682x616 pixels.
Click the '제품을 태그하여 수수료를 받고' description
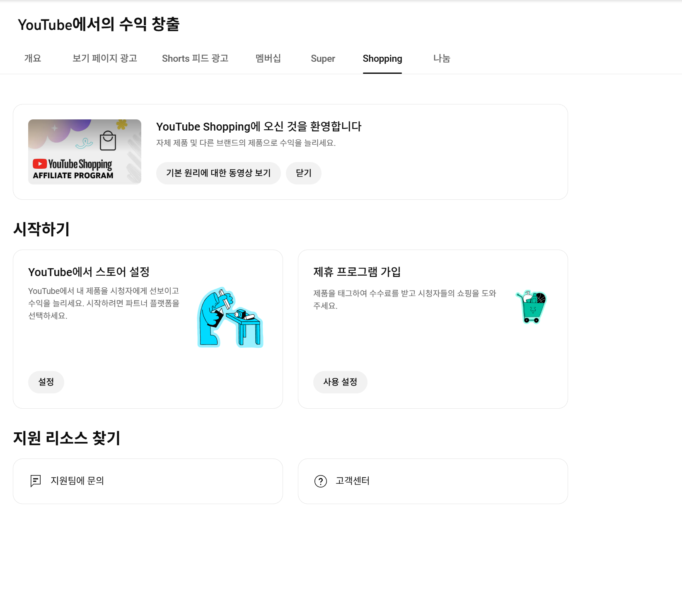click(x=404, y=299)
